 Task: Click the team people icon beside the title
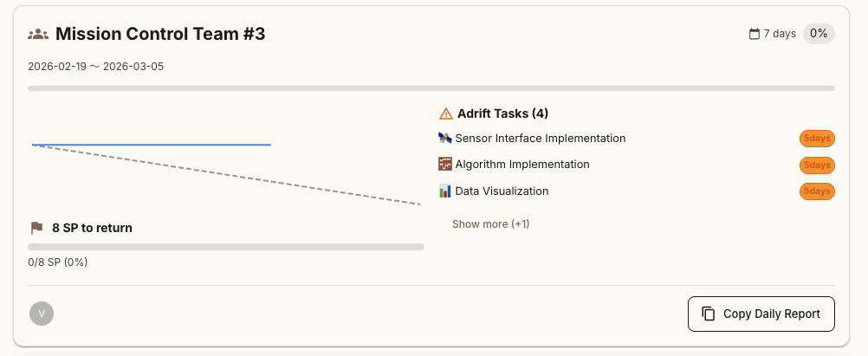pos(37,35)
